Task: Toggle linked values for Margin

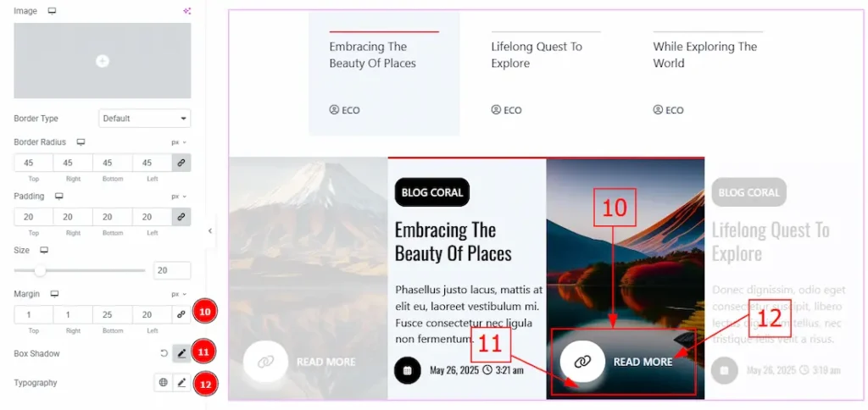Action: (x=181, y=314)
